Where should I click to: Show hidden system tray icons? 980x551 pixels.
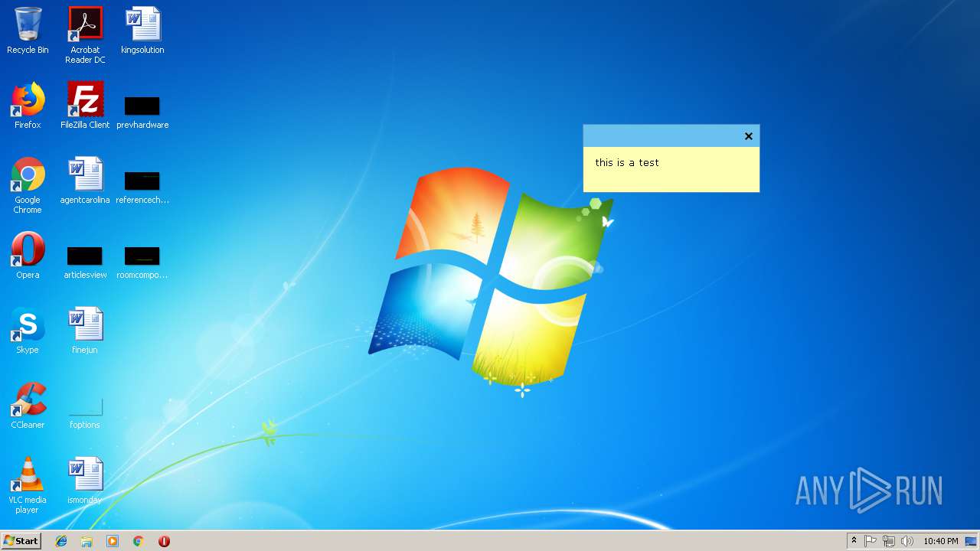coord(854,541)
